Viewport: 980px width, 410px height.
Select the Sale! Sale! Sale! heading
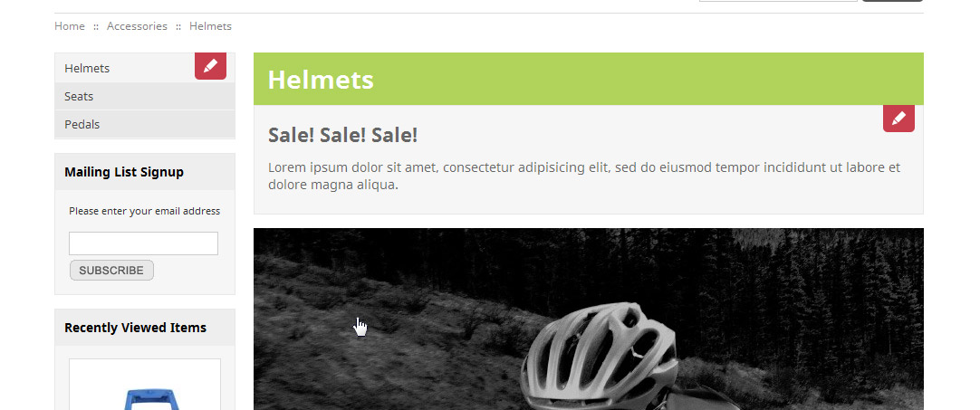342,135
